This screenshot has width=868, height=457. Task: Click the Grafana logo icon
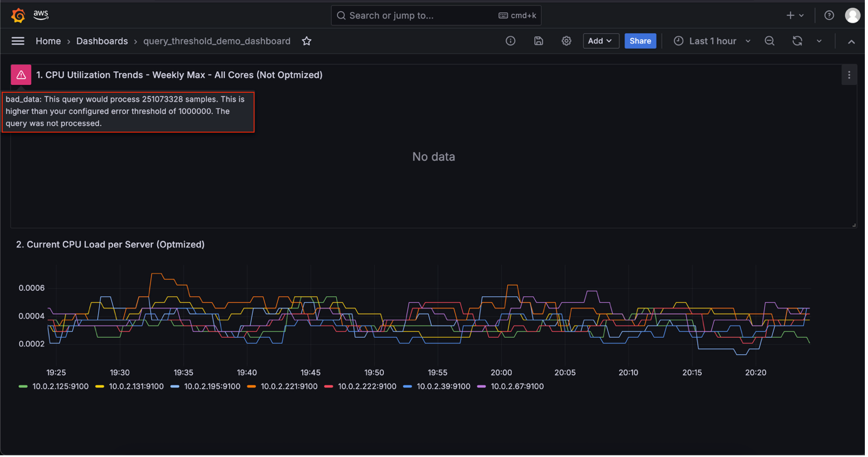[18, 14]
